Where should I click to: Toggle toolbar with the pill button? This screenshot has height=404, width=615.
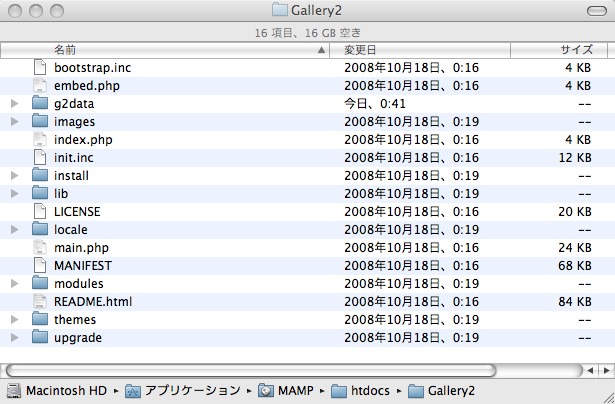597,11
